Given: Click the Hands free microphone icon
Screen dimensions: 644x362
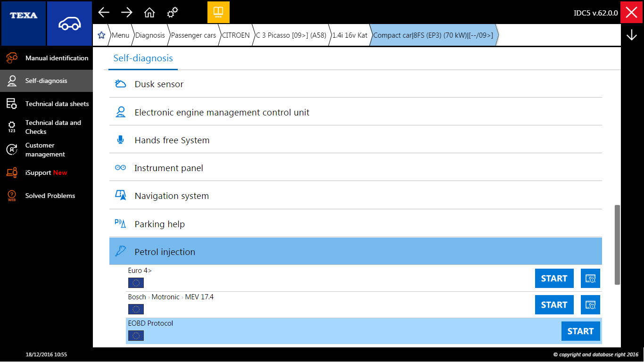Looking at the screenshot, I should click(120, 140).
